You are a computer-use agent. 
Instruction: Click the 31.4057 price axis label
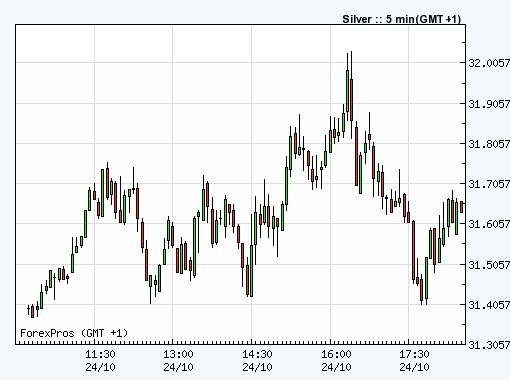[x=489, y=305]
